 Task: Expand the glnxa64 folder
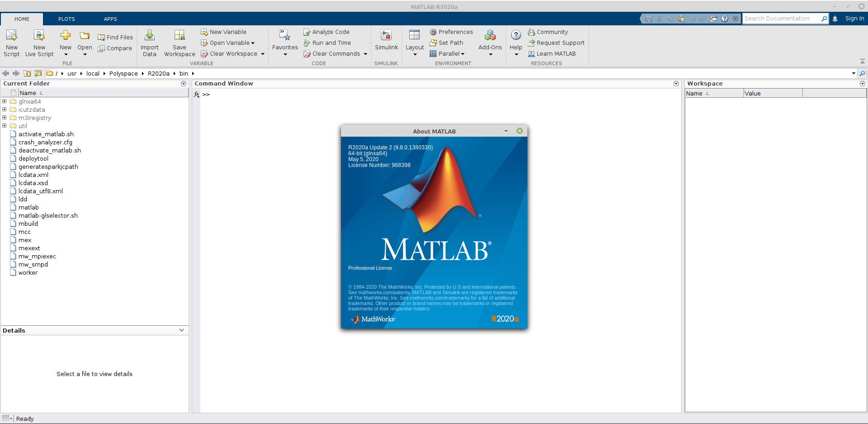(5, 101)
